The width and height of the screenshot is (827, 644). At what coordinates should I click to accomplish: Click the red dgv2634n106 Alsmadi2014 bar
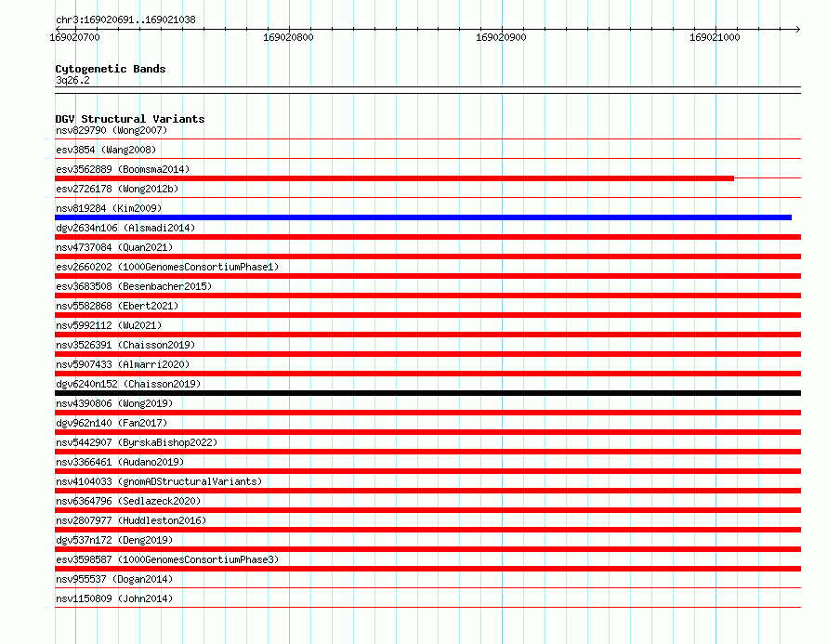(427, 237)
